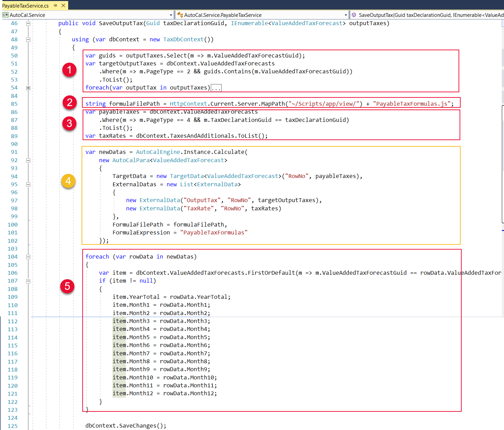Expand the collapsed foreach at line 54

(x=28, y=88)
